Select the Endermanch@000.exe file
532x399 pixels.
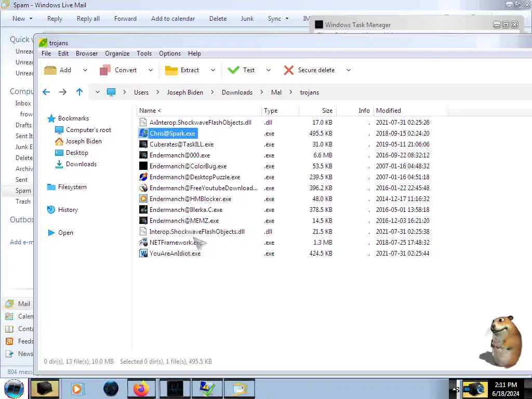point(180,155)
